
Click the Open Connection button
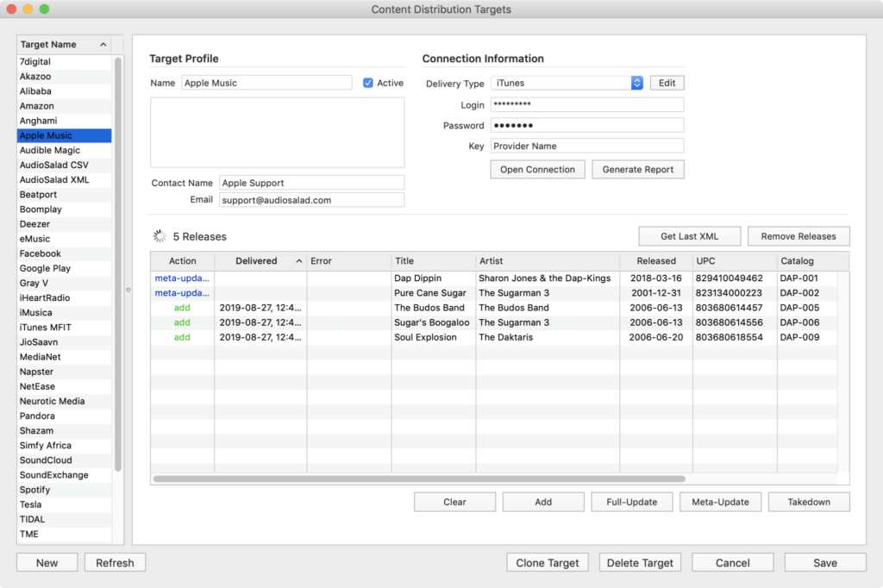(x=537, y=170)
